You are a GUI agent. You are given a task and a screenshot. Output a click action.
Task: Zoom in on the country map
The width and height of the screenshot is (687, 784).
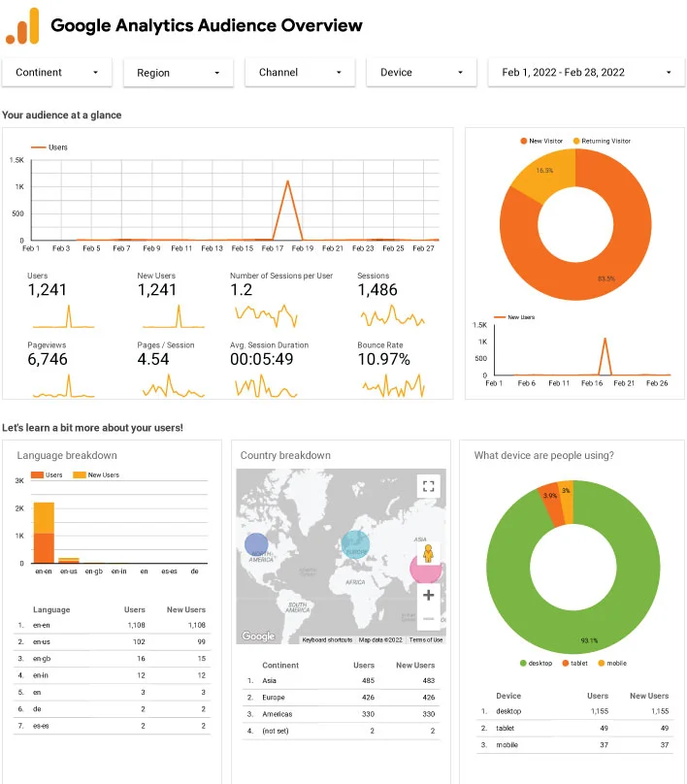point(429,595)
